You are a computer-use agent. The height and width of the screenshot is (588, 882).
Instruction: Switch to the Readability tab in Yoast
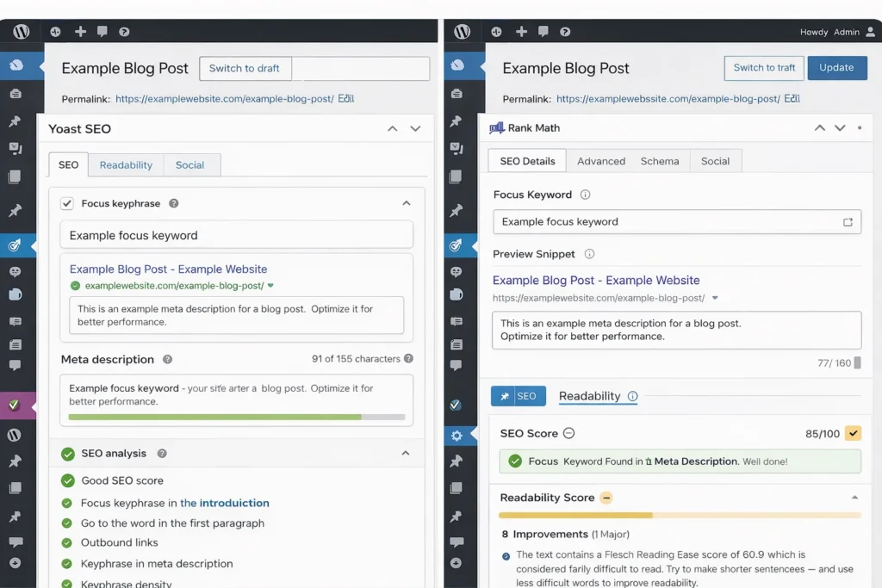[x=126, y=164]
